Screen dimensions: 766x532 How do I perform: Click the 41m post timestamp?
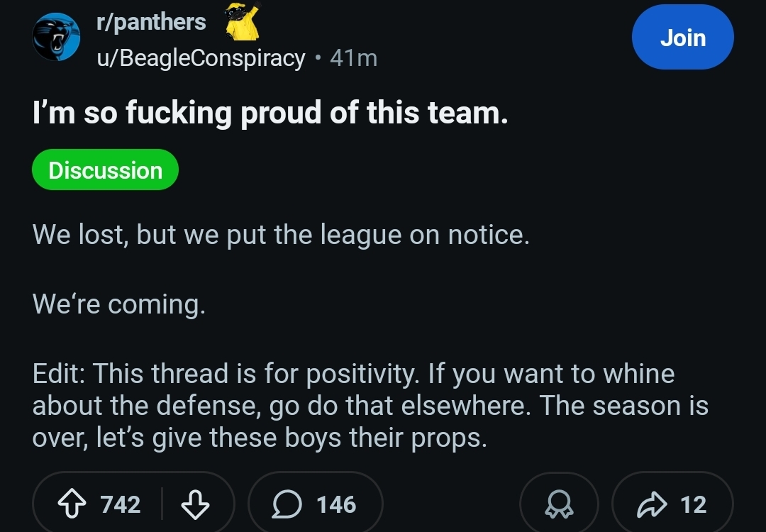pos(353,58)
